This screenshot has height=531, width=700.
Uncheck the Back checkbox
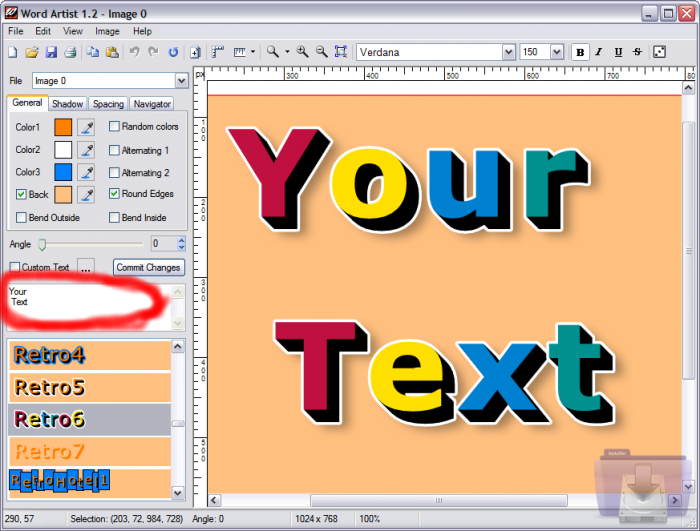pos(21,194)
